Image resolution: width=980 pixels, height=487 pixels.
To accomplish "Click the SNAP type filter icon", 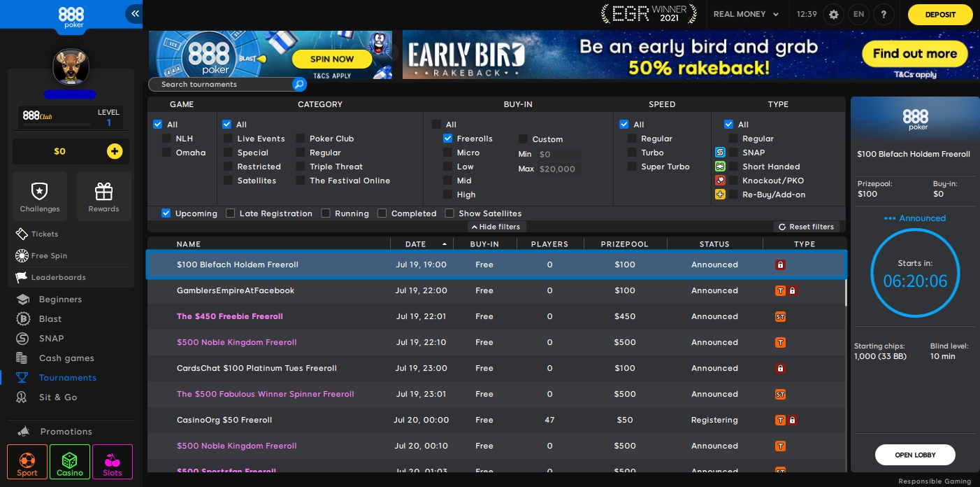I will tap(720, 153).
